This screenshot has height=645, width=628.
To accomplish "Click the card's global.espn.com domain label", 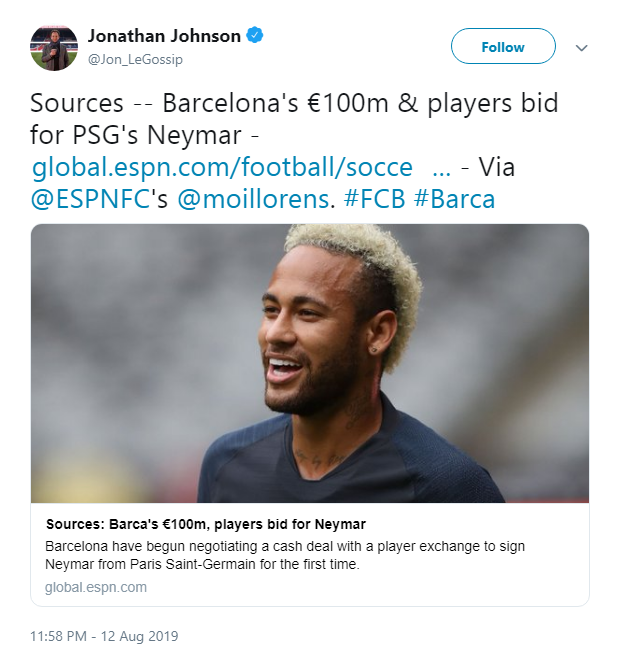I will tap(96, 587).
